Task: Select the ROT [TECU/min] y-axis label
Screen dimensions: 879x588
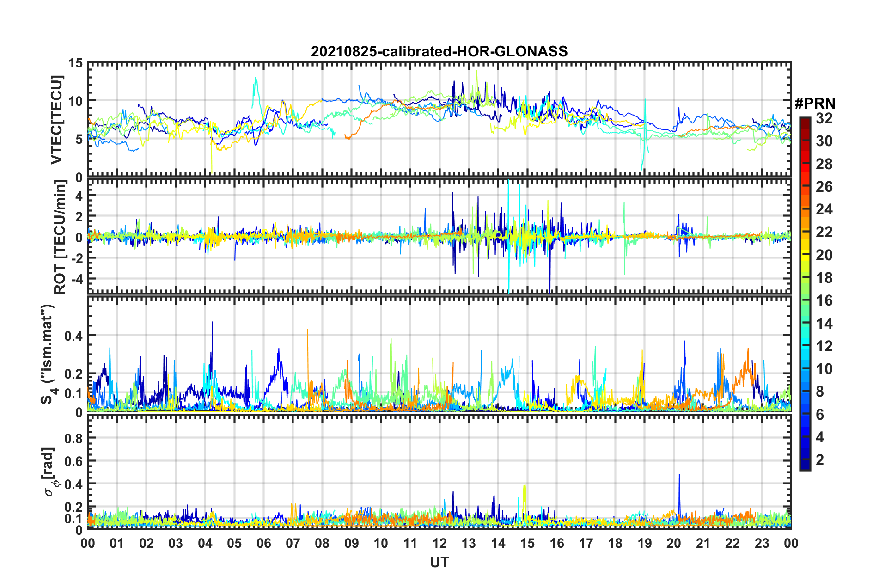Action: click(x=60, y=237)
